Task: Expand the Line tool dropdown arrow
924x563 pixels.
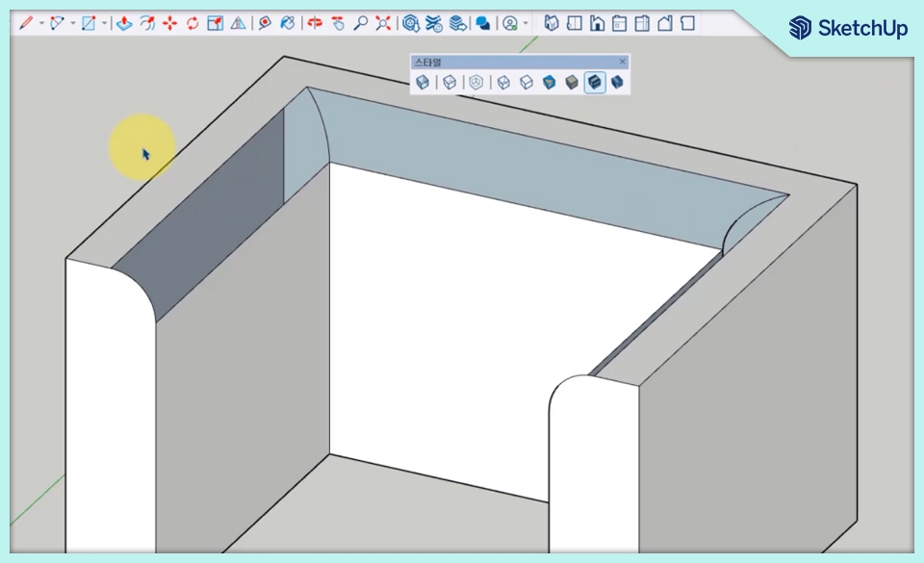Action: click(41, 23)
